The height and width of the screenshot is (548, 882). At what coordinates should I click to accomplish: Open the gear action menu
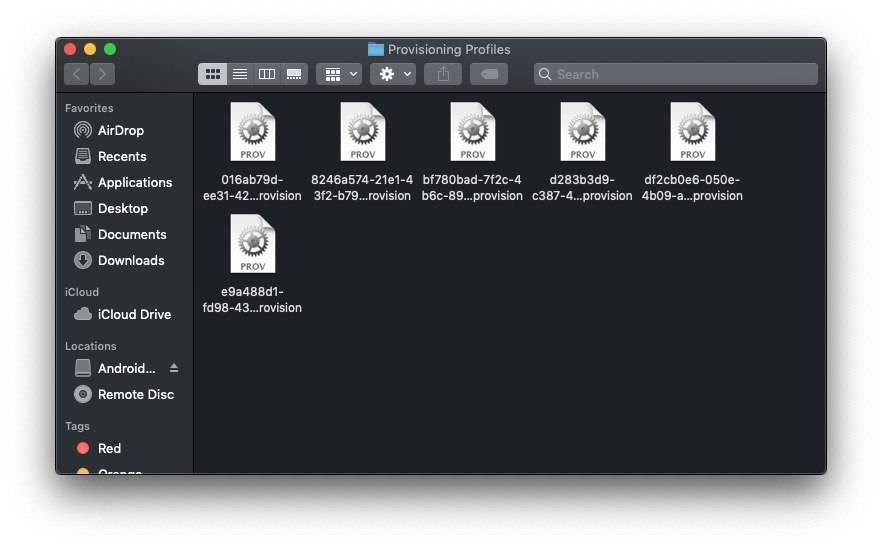click(x=393, y=74)
